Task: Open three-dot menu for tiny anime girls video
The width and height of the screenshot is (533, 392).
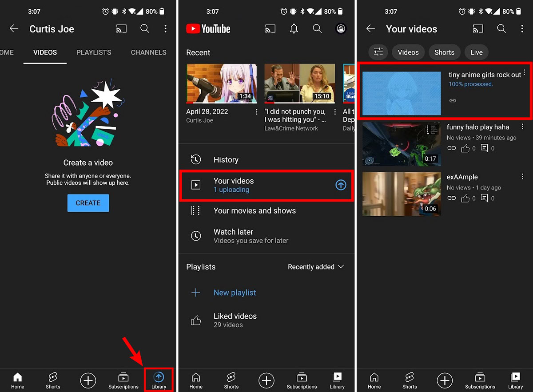Action: 524,73
